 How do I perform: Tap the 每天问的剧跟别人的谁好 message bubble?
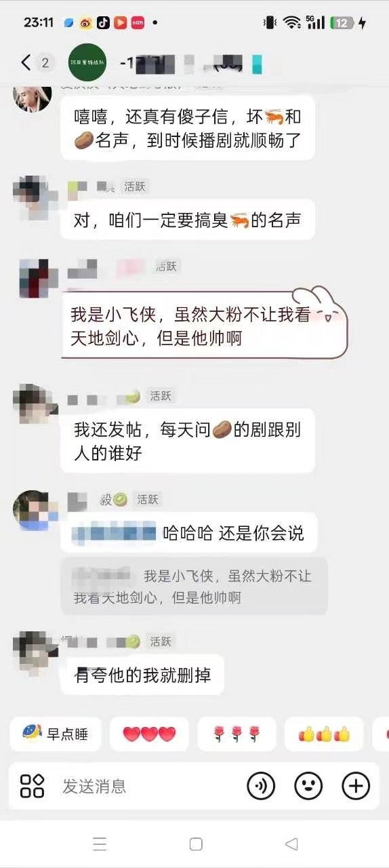[188, 441]
